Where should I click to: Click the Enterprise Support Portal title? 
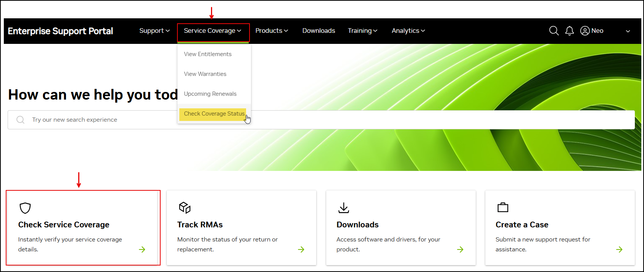point(60,31)
